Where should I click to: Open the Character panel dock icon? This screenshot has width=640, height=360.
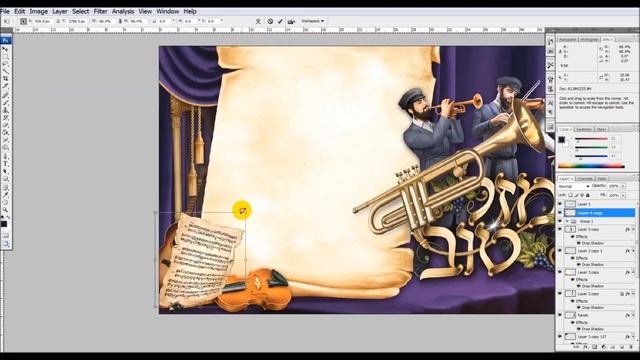pos(550,104)
